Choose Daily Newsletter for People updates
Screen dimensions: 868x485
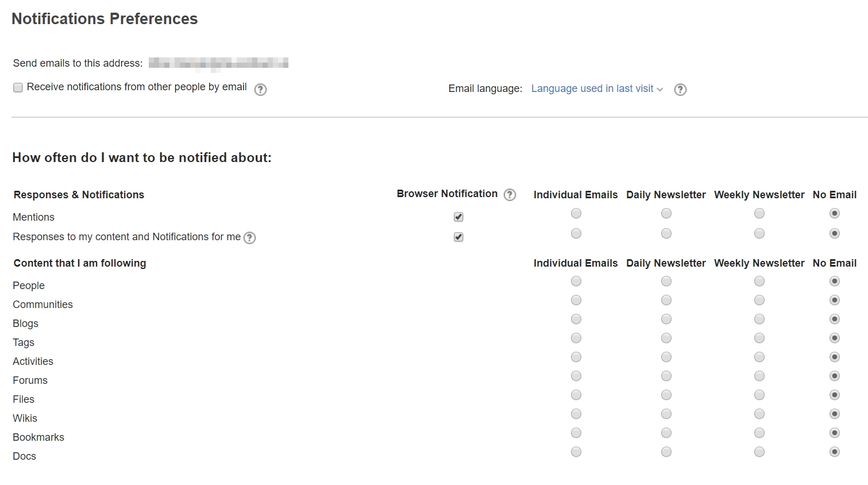click(666, 281)
